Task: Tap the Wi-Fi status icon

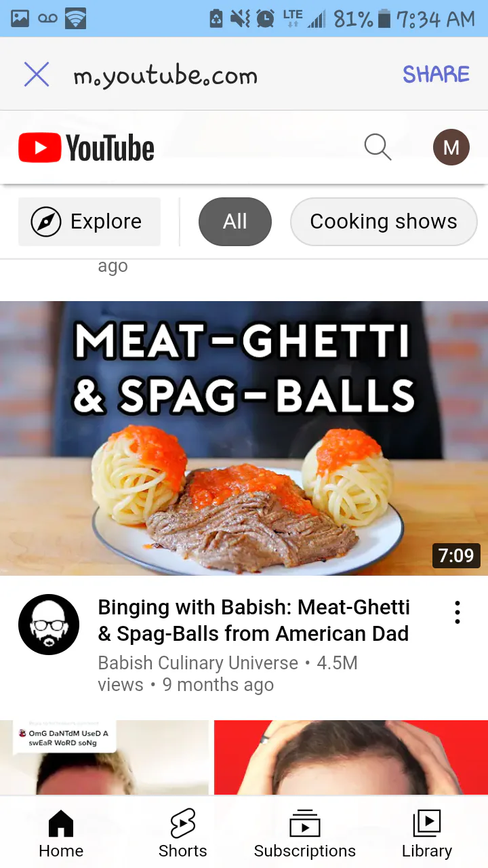Action: coord(76,18)
